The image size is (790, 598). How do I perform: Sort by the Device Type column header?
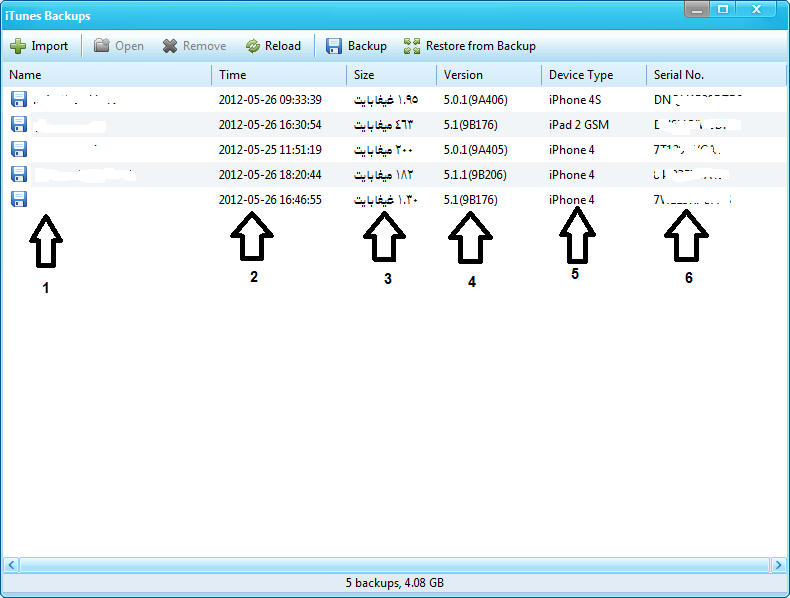[x=581, y=75]
